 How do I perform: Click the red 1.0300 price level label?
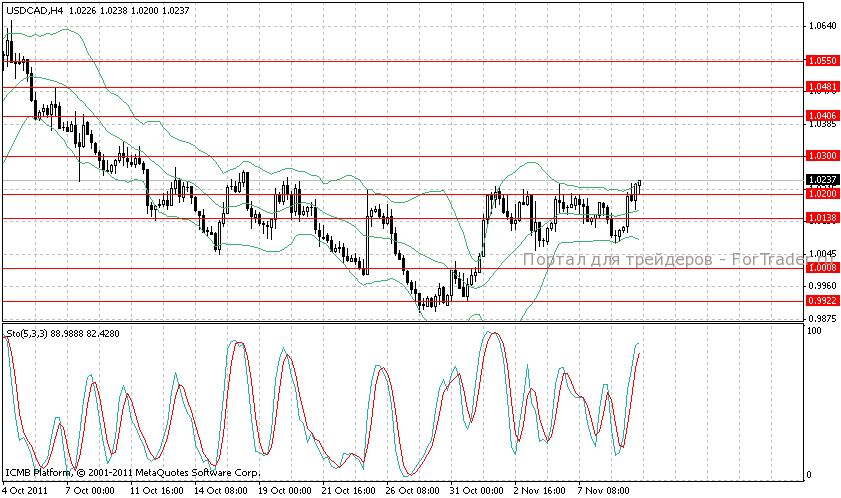(x=822, y=156)
